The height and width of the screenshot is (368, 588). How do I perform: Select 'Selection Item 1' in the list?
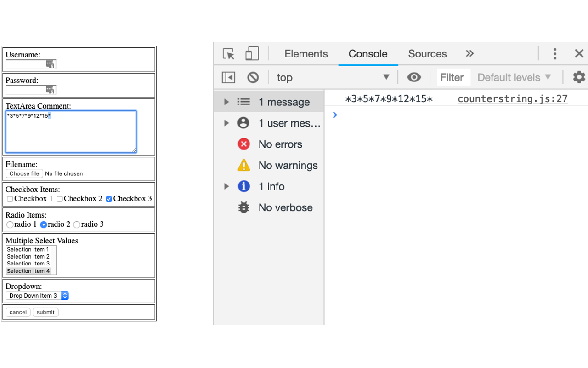[x=28, y=250]
